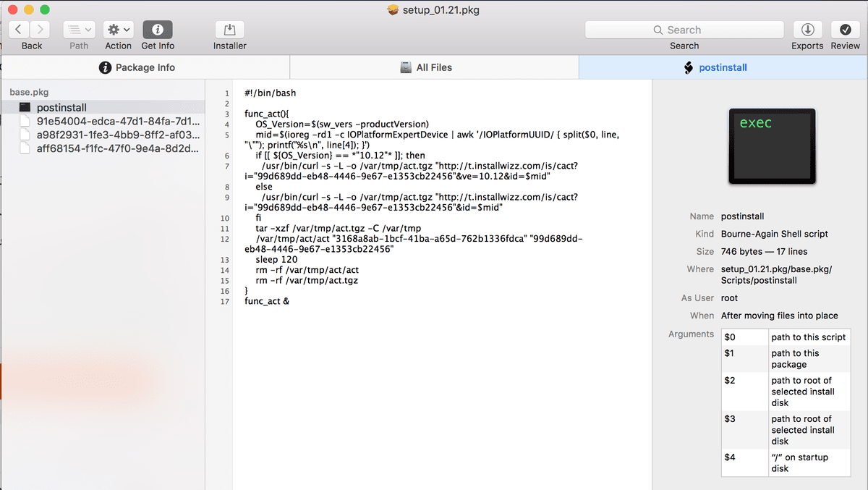The height and width of the screenshot is (490, 868).
Task: Click the first row $2 argument
Action: point(786,392)
